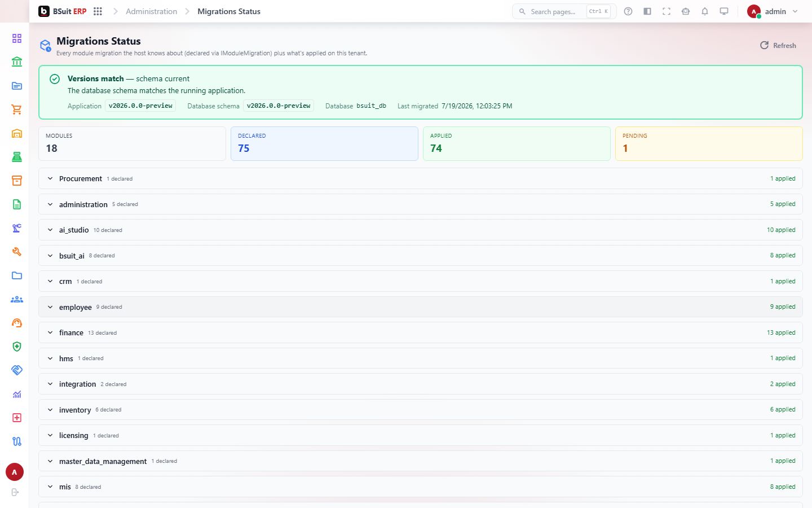Click the shopping cart sidebar icon
The height and width of the screenshot is (508, 812).
click(x=17, y=110)
